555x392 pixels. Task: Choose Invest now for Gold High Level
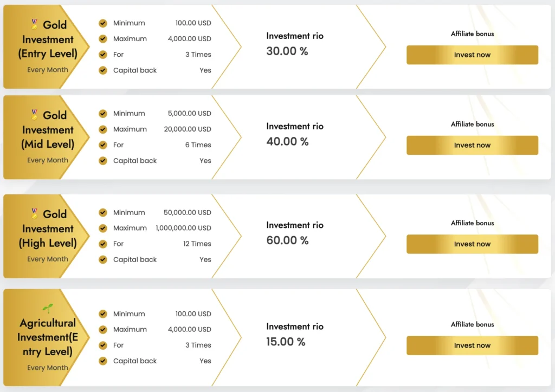coord(472,244)
